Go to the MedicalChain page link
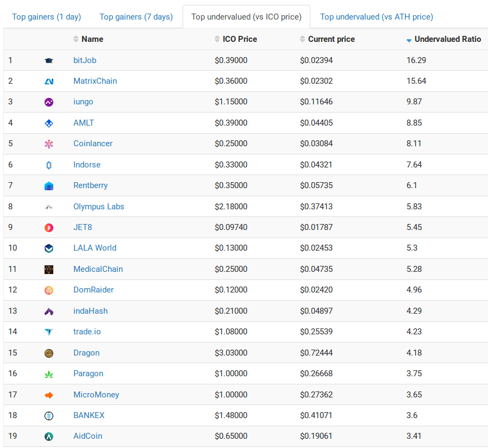The width and height of the screenshot is (488, 448). [x=98, y=269]
